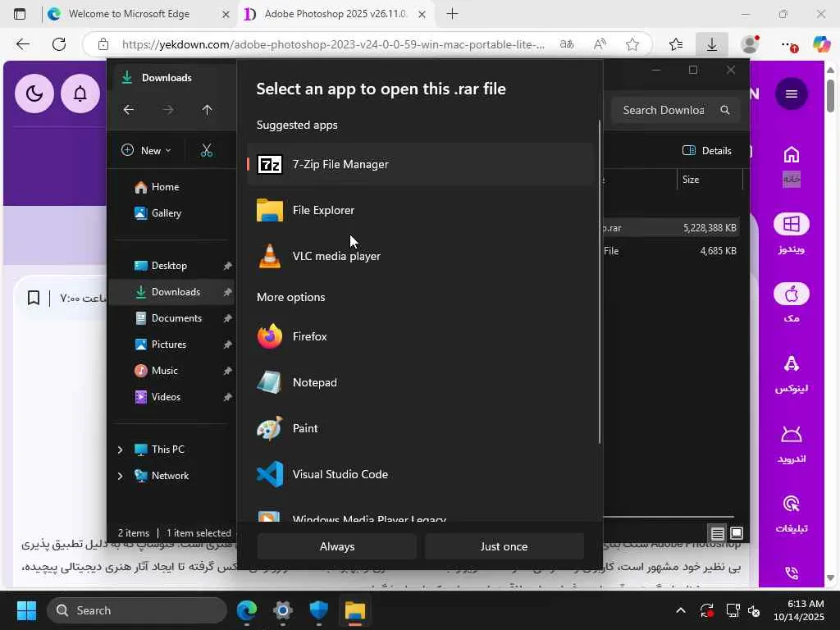Select Firefox under More options
This screenshot has height=630, width=840.
pyautogui.click(x=421, y=336)
